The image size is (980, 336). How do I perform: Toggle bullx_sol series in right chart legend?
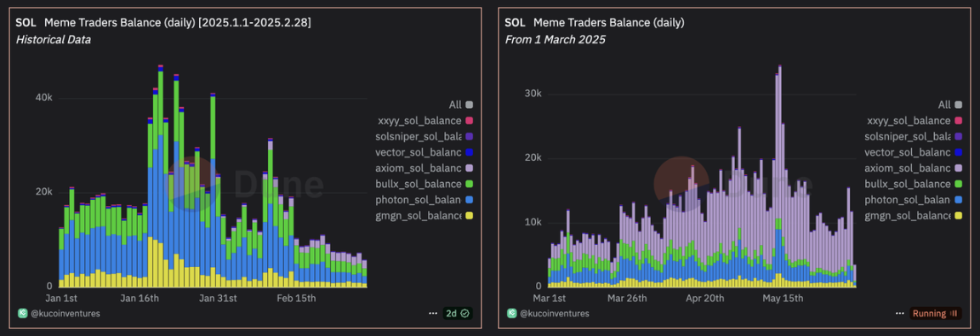pos(914,185)
